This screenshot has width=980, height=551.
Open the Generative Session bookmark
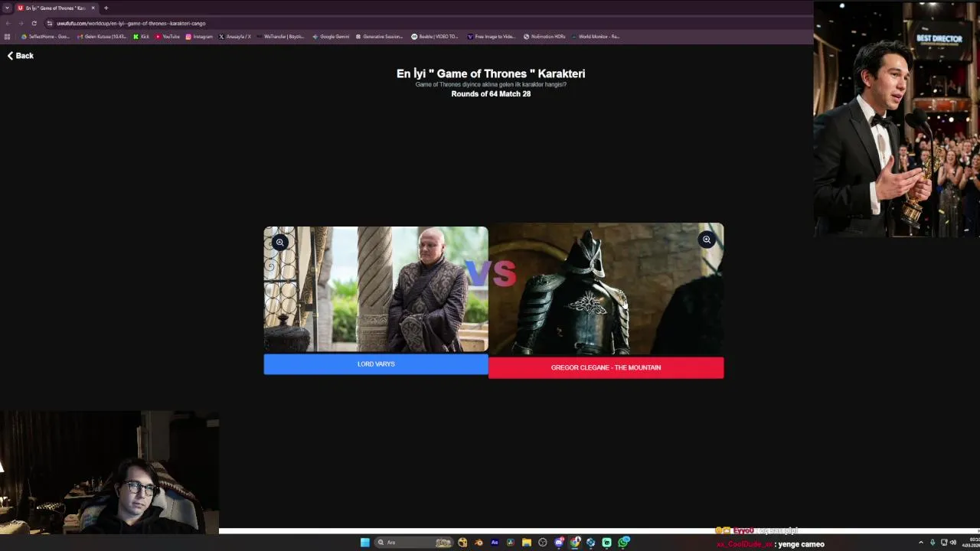tap(379, 37)
